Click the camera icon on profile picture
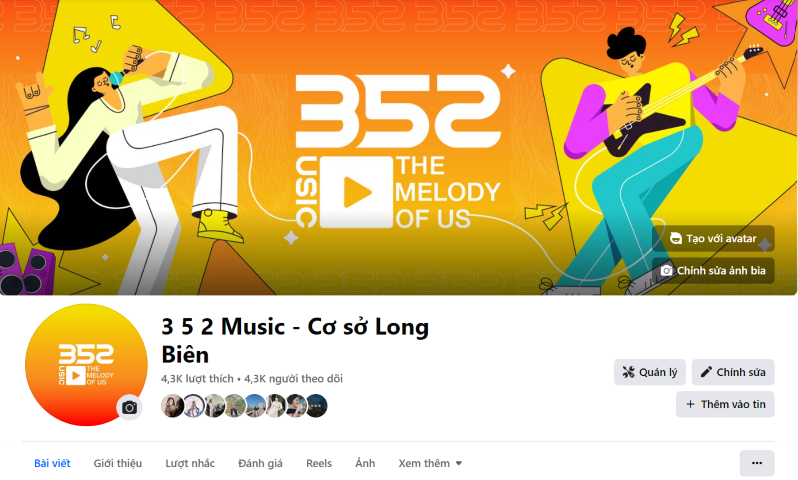The image size is (798, 480). point(129,408)
